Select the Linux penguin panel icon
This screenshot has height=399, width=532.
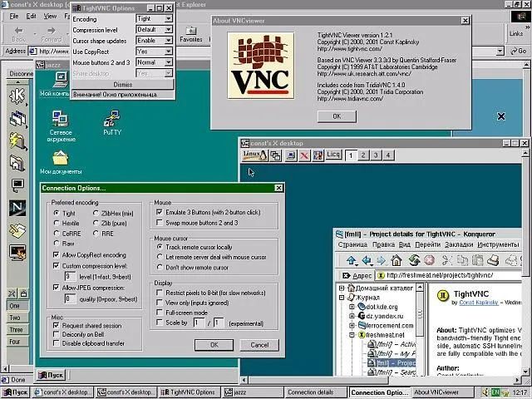pyautogui.click(x=255, y=155)
